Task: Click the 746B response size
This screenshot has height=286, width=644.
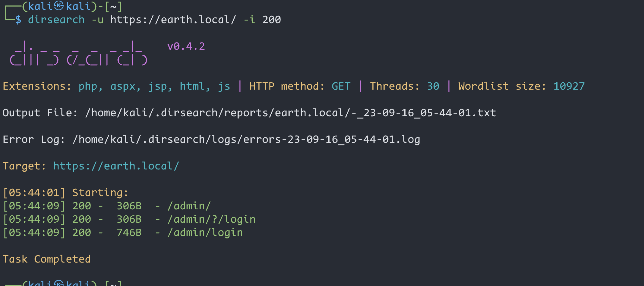Action: tap(129, 232)
